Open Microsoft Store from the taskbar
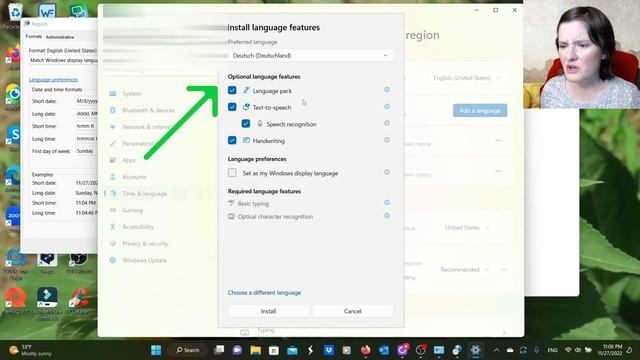 (x=274, y=350)
